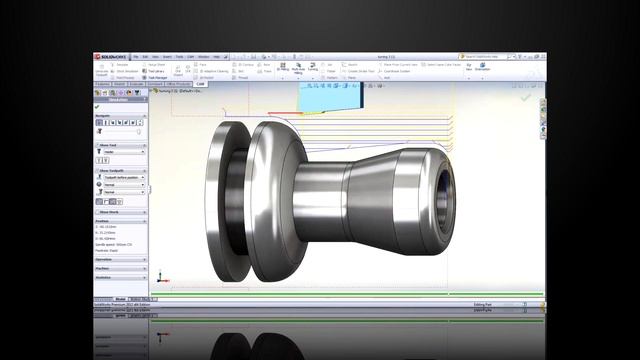Switch to the Office Products tab
Viewport: 640px width, 360px height.
coord(178,84)
